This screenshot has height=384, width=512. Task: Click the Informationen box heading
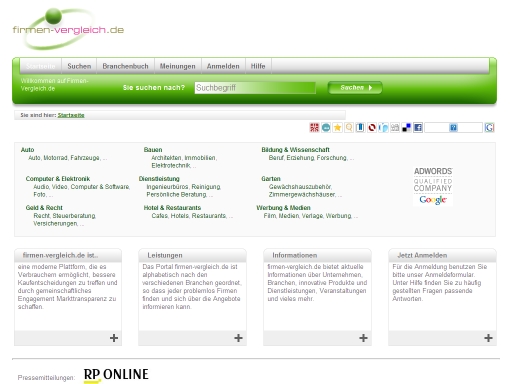[x=295, y=255]
